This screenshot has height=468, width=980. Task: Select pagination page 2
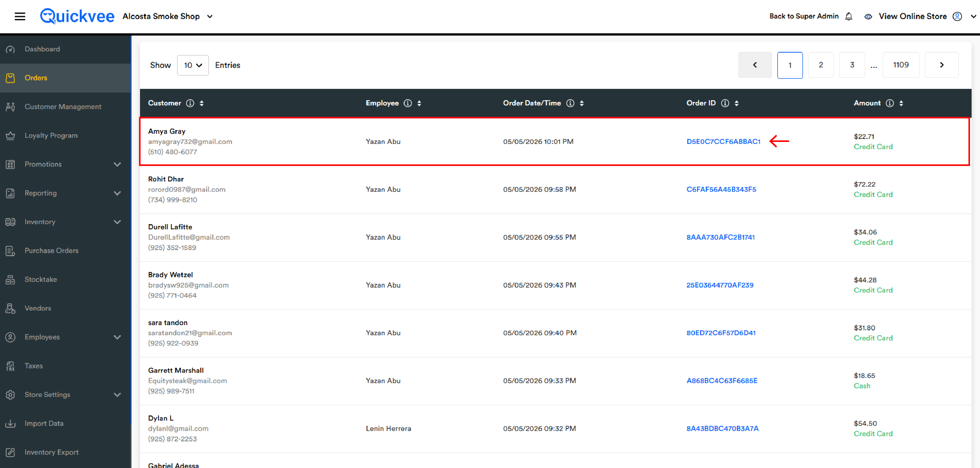click(820, 65)
